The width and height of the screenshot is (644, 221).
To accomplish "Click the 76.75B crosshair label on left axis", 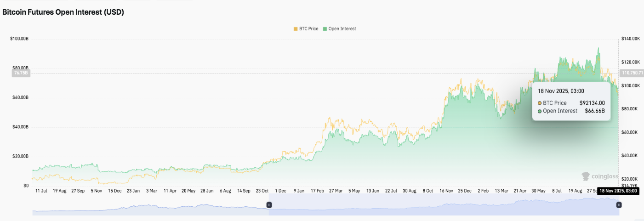I will [21, 73].
